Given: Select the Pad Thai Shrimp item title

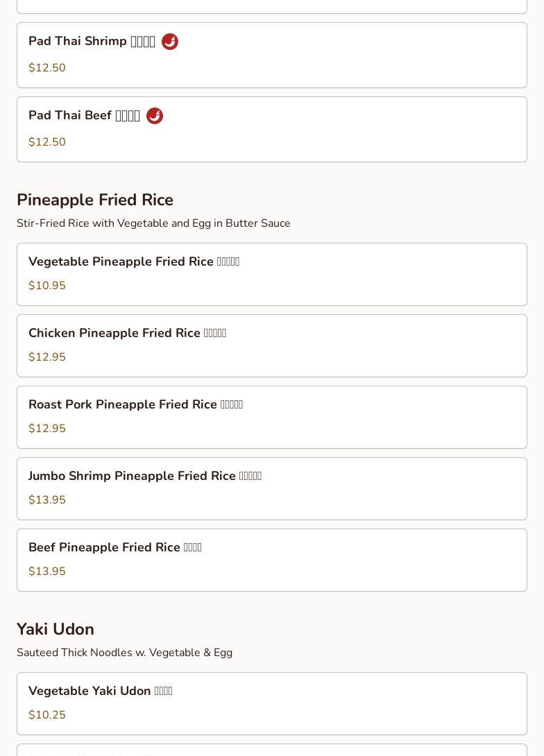Looking at the screenshot, I should (92, 42).
